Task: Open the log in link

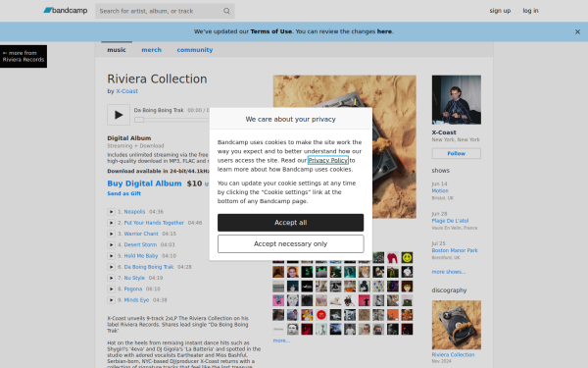Action: coord(530,11)
